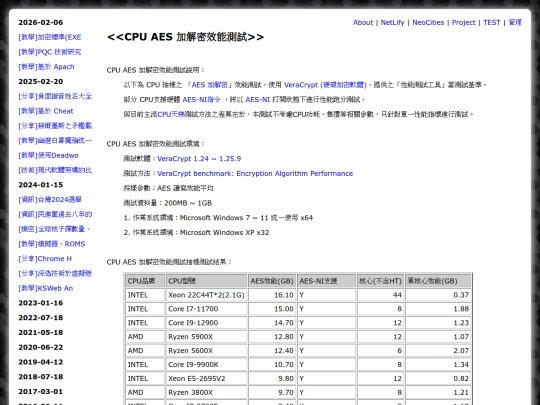The width and height of the screenshot is (540, 405).
Task: Expand the 2019-04-12 date section
Action: (x=41, y=362)
